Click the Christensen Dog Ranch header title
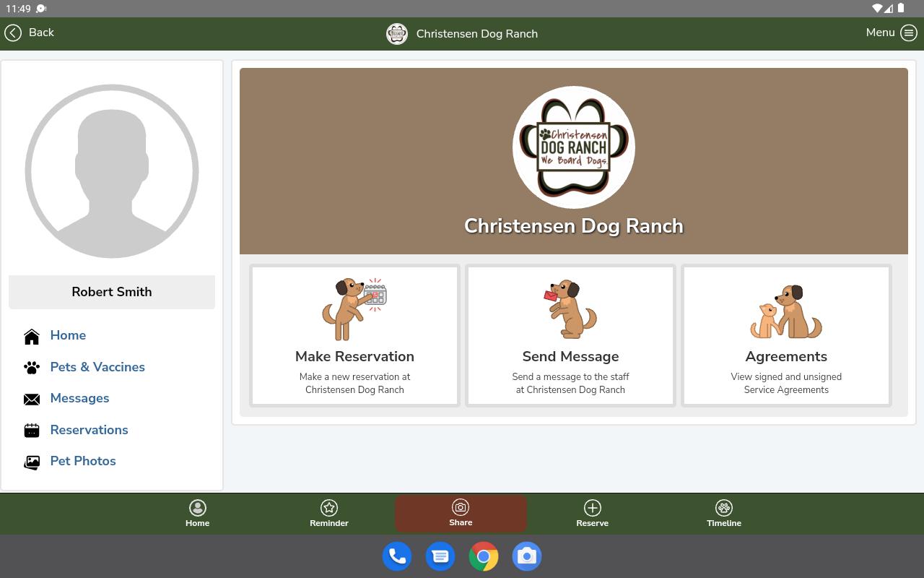This screenshot has width=924, height=578. pyautogui.click(x=477, y=34)
